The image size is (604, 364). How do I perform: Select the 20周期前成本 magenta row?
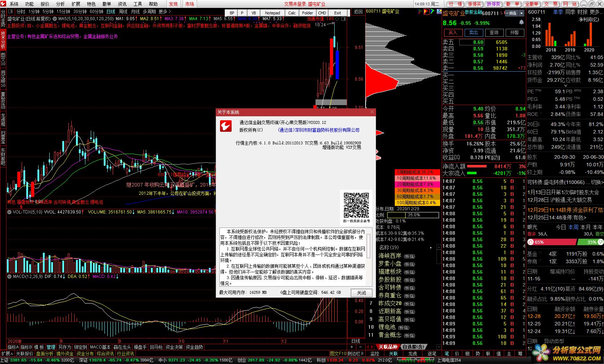click(x=417, y=184)
